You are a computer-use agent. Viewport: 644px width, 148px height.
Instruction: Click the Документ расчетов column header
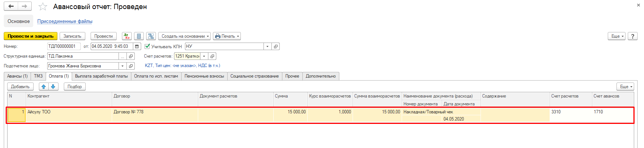click(236, 100)
